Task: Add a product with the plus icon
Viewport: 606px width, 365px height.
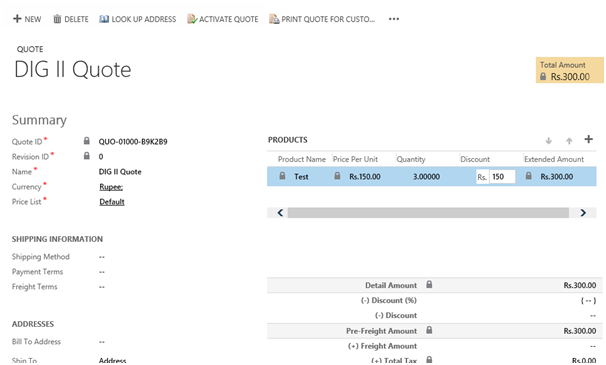Action: click(588, 139)
